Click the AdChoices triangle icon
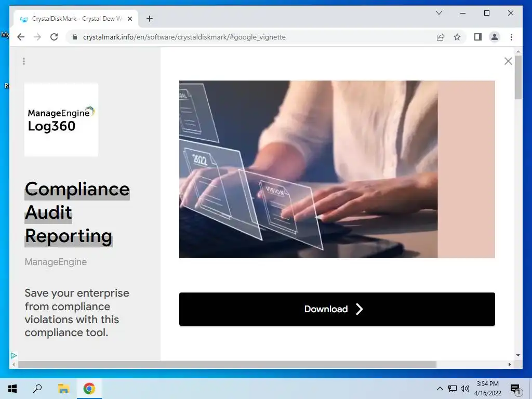This screenshot has width=532, height=399. [14, 355]
